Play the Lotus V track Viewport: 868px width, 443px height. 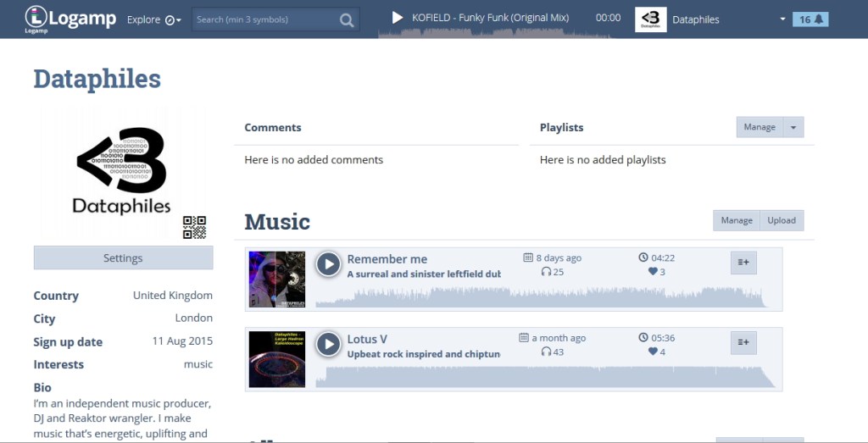coord(328,344)
